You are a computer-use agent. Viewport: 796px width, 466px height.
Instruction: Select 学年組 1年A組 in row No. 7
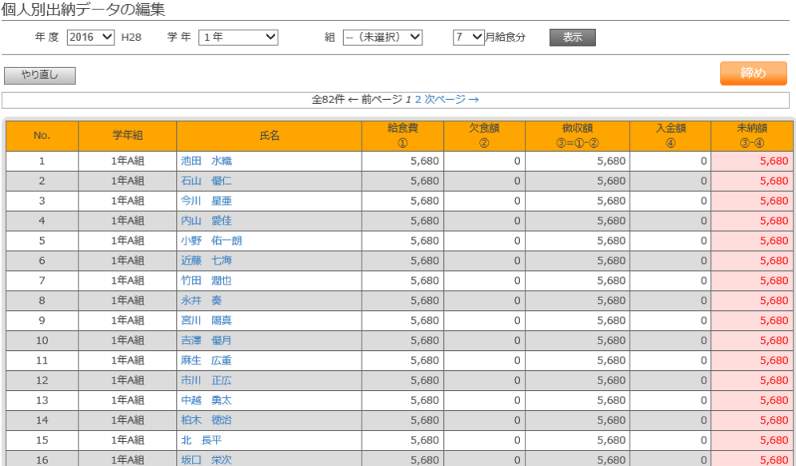coord(127,280)
